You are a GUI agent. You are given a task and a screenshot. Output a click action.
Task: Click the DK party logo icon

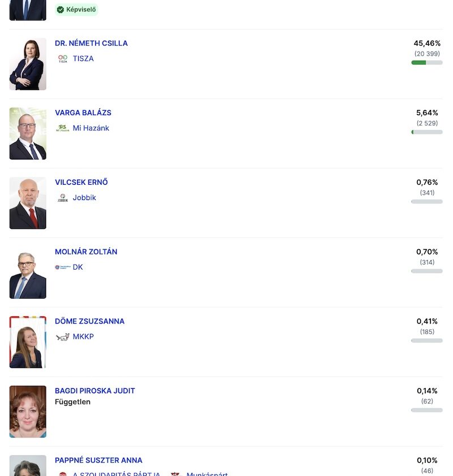pyautogui.click(x=62, y=267)
